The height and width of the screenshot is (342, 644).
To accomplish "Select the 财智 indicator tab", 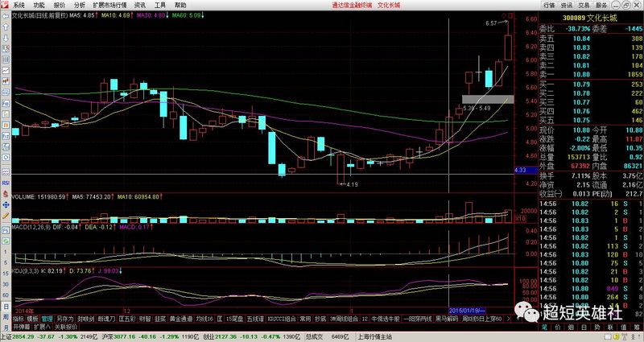I will [144, 319].
